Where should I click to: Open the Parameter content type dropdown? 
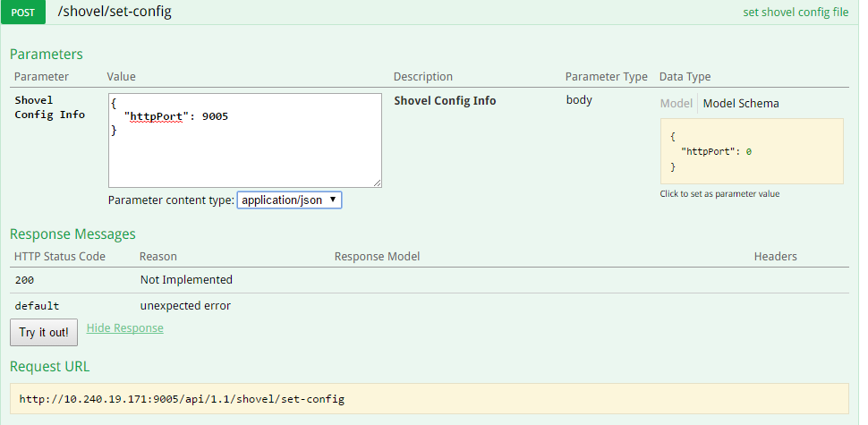pyautogui.click(x=289, y=200)
